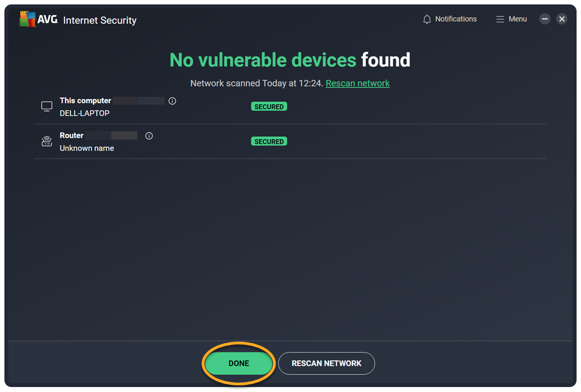Show info for This computer
Image resolution: width=581 pixels, height=392 pixels.
click(x=172, y=101)
